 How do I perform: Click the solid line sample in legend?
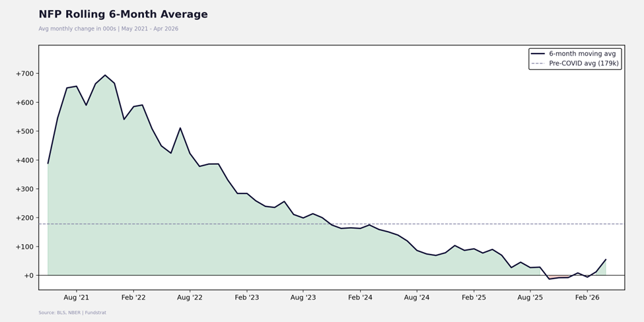point(538,53)
